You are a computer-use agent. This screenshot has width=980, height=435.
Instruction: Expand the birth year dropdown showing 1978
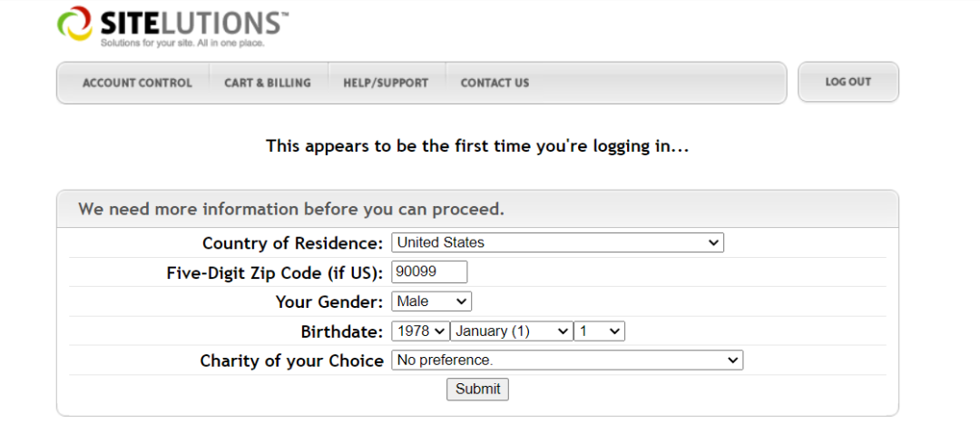420,331
